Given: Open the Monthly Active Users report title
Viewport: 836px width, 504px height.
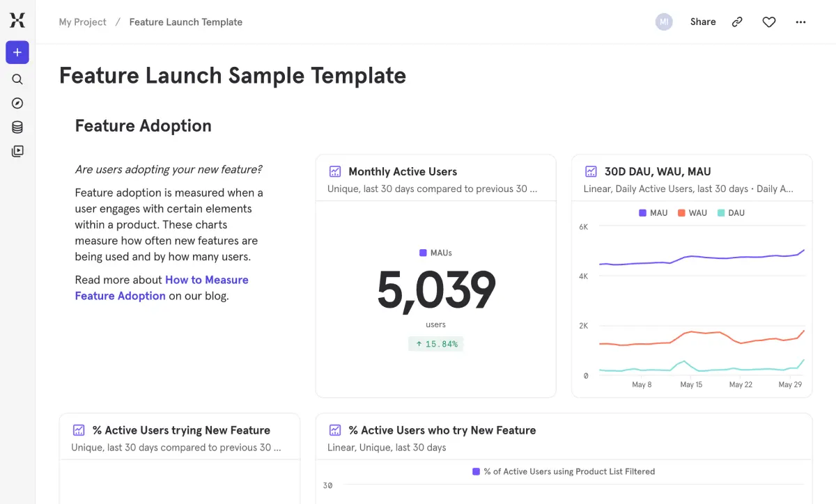Looking at the screenshot, I should [402, 171].
